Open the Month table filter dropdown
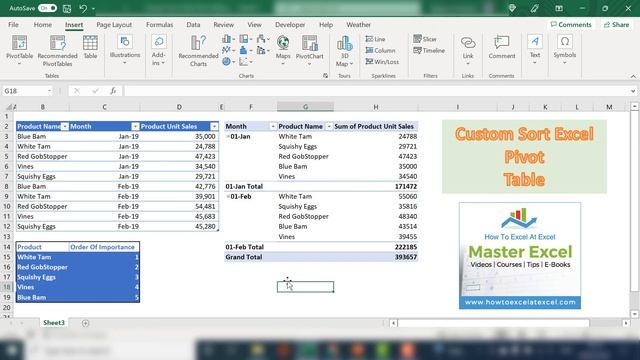This screenshot has width=640, height=360. pos(135,127)
